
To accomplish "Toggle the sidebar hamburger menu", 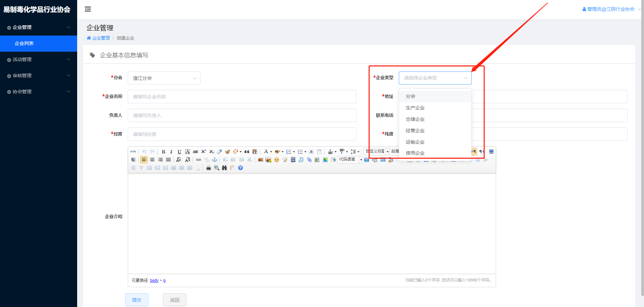I will (x=88, y=9).
